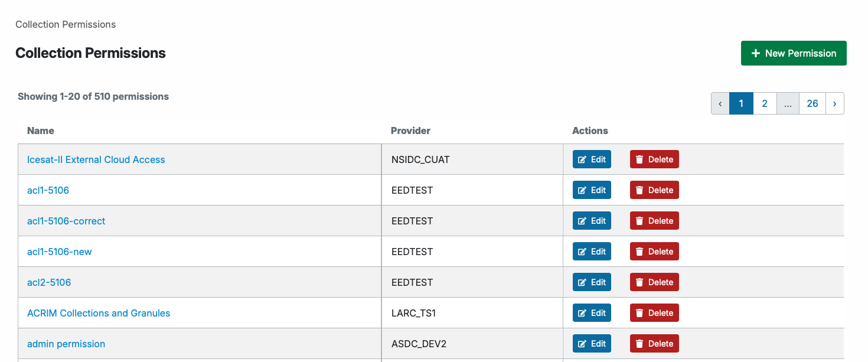The image size is (868, 362).
Task: Open page 2 of permissions
Action: point(765,103)
